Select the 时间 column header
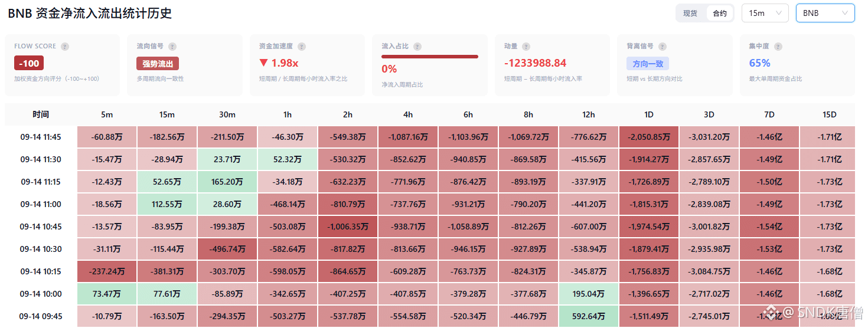This screenshot has height=328, width=868. point(41,114)
